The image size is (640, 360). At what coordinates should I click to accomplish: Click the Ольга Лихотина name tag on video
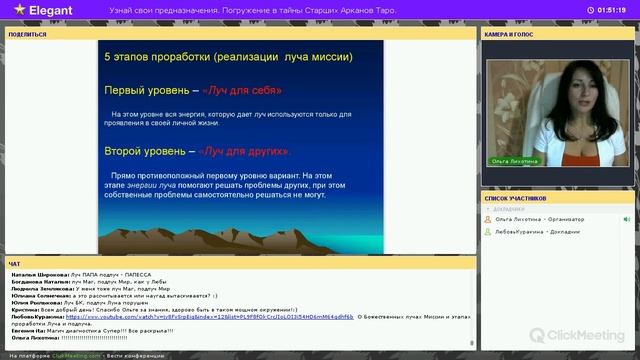[x=514, y=161]
